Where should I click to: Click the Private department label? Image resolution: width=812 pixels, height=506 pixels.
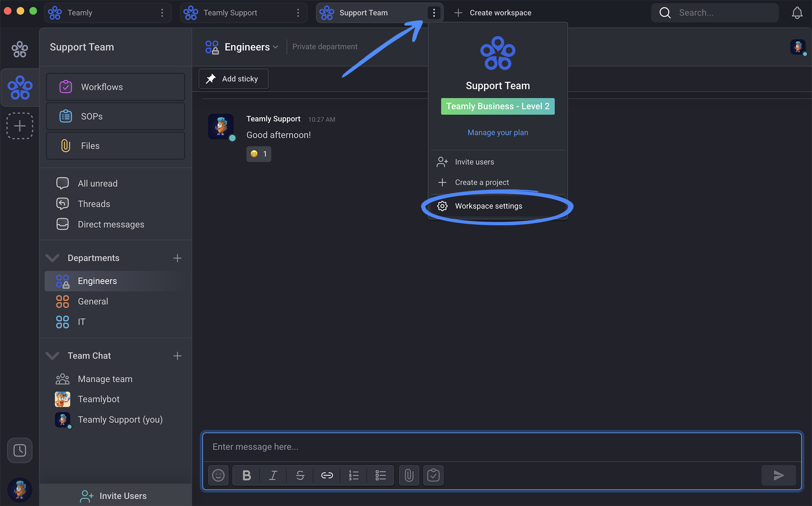pos(325,47)
